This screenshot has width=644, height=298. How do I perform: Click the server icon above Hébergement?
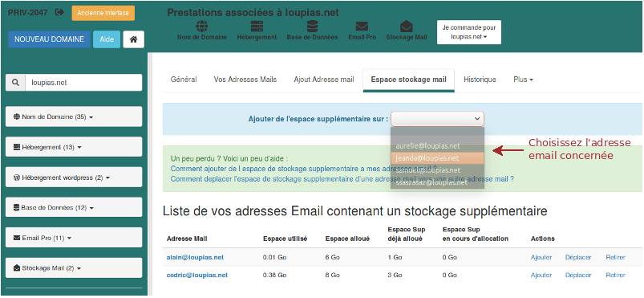[257, 27]
